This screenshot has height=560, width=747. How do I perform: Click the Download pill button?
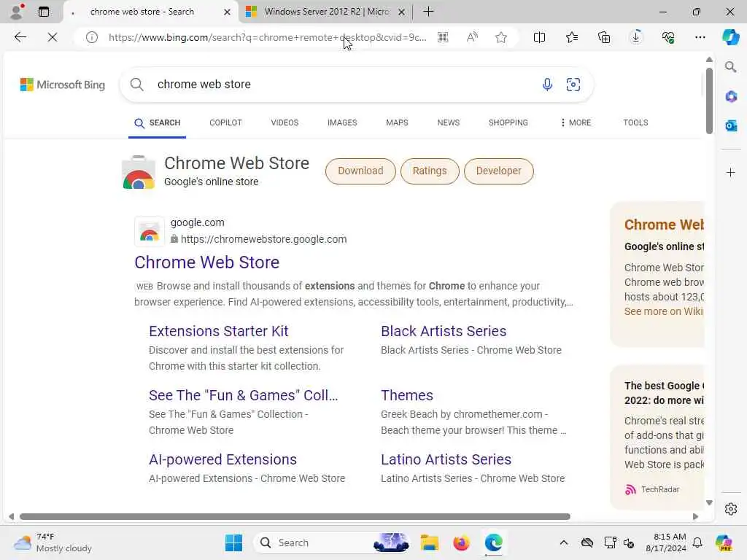(x=360, y=171)
